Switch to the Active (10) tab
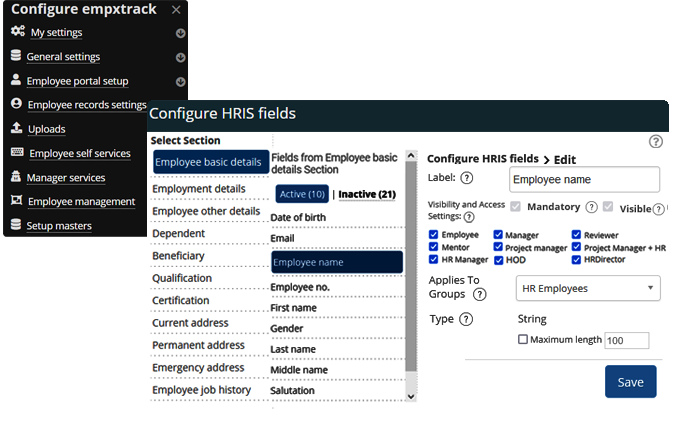This screenshot has width=675, height=426. [302, 194]
